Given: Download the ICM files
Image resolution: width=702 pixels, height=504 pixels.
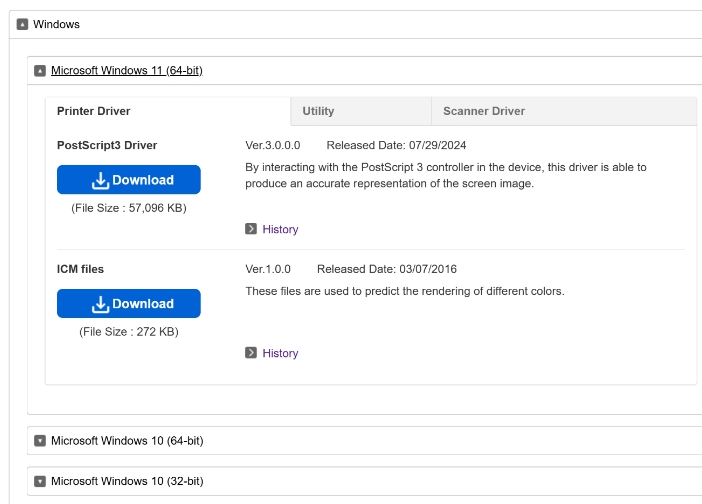Looking at the screenshot, I should tap(128, 303).
